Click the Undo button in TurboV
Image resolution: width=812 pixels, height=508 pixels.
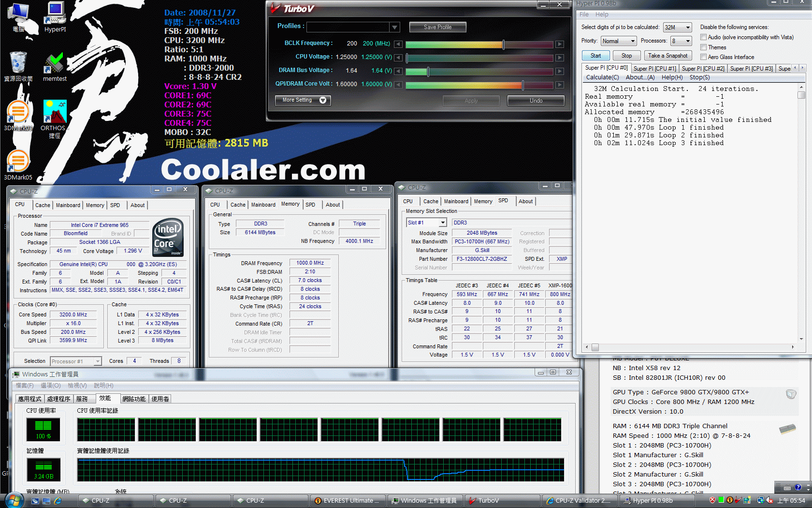[536, 101]
